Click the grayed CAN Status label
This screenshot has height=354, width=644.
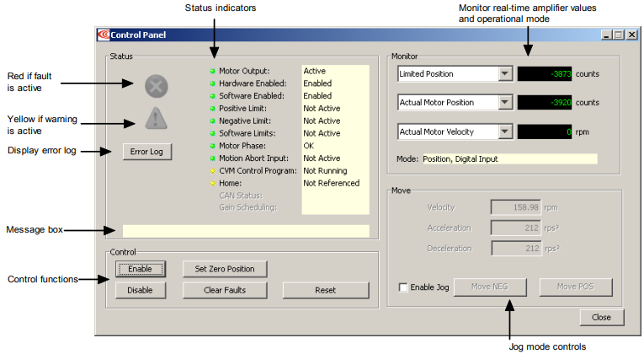[x=241, y=196]
